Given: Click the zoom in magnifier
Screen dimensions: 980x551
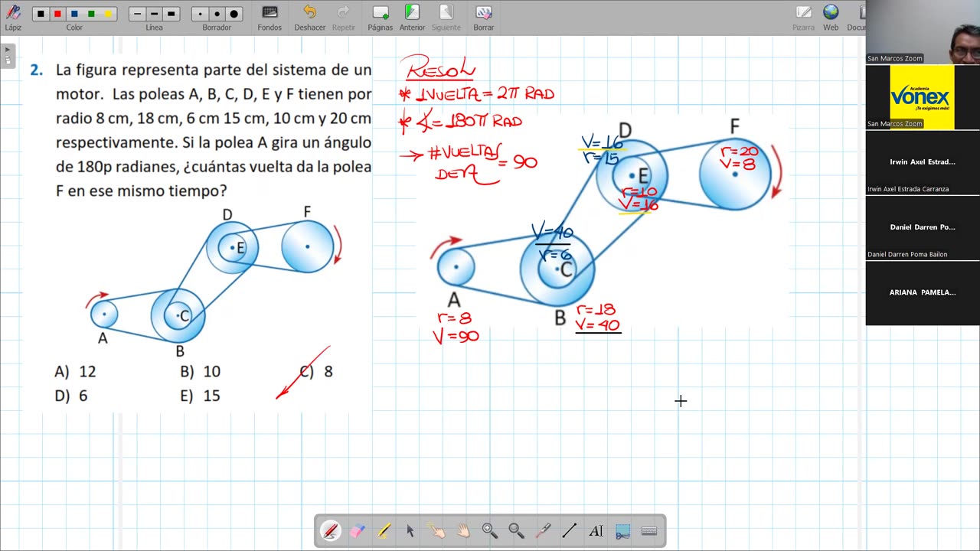Looking at the screenshot, I should [x=490, y=530].
